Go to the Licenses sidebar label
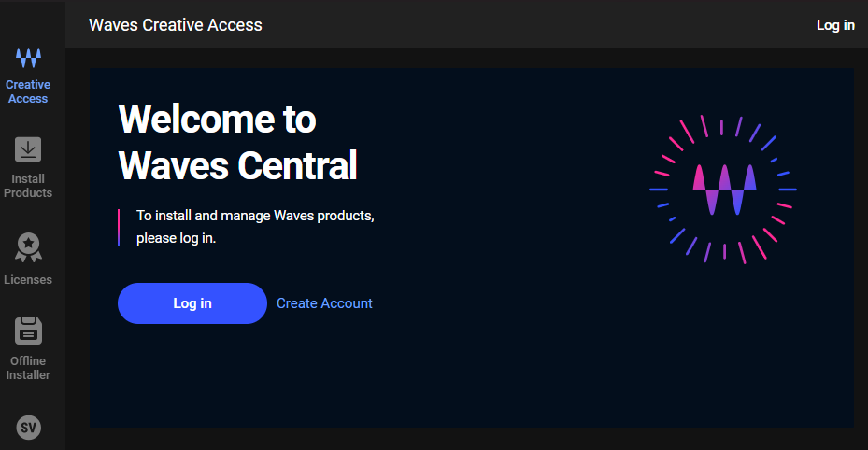This screenshot has height=450, width=868. pyautogui.click(x=28, y=280)
